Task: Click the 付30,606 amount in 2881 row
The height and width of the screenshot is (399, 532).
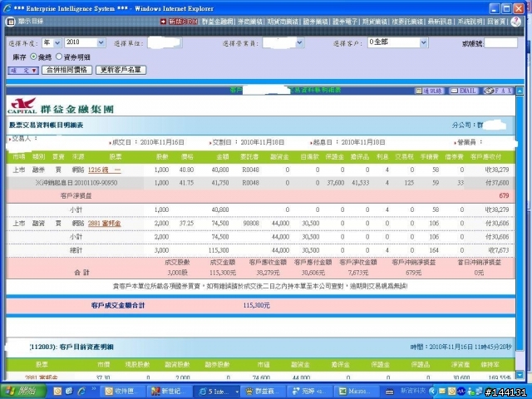Action: click(x=497, y=224)
